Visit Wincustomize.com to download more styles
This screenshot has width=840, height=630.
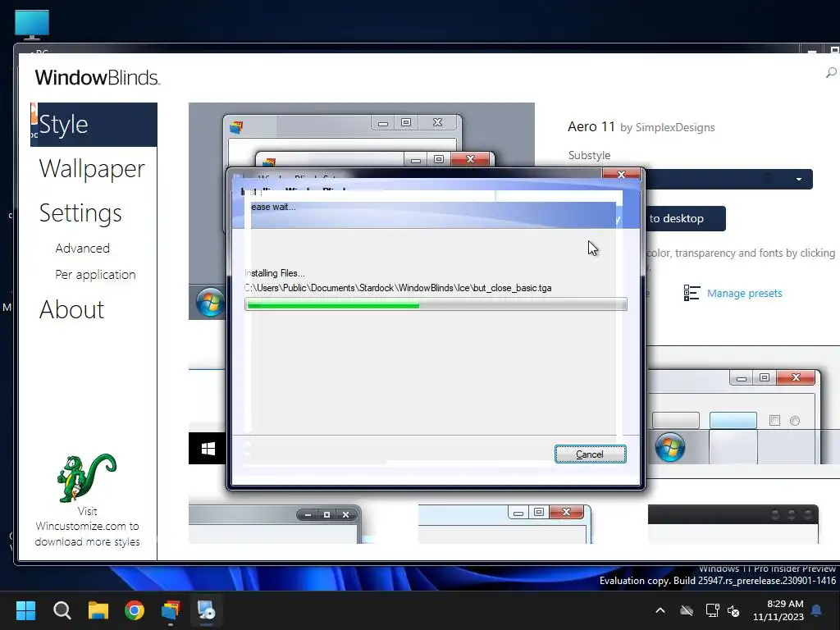(x=87, y=527)
